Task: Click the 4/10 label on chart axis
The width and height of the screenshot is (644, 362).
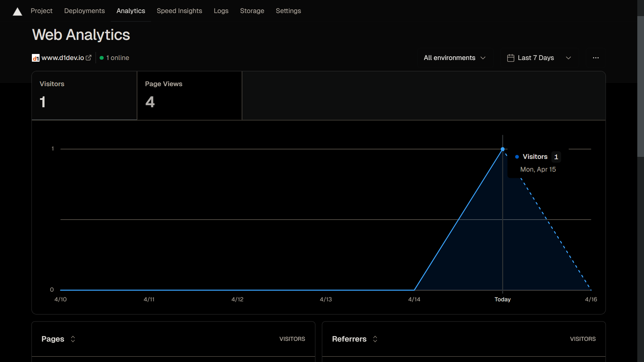Action: (61, 299)
